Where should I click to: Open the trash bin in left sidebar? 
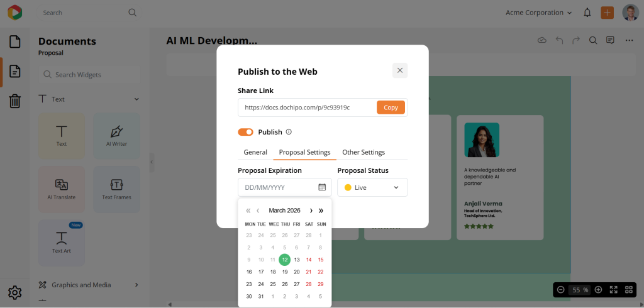tap(15, 101)
